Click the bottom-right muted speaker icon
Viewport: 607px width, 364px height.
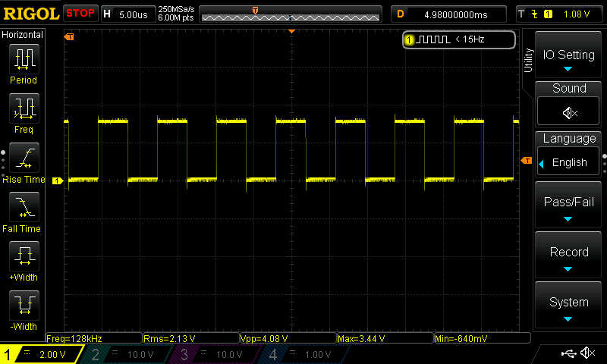[x=587, y=353]
